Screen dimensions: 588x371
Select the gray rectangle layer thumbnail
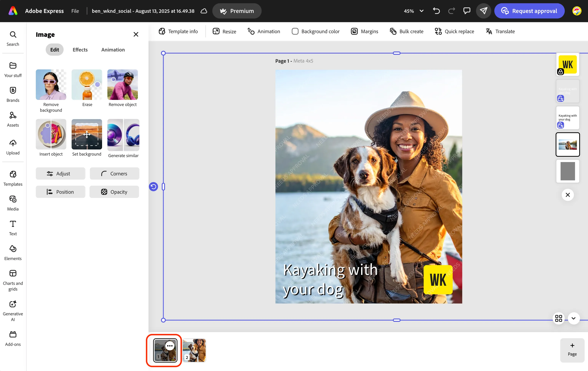[x=567, y=171]
